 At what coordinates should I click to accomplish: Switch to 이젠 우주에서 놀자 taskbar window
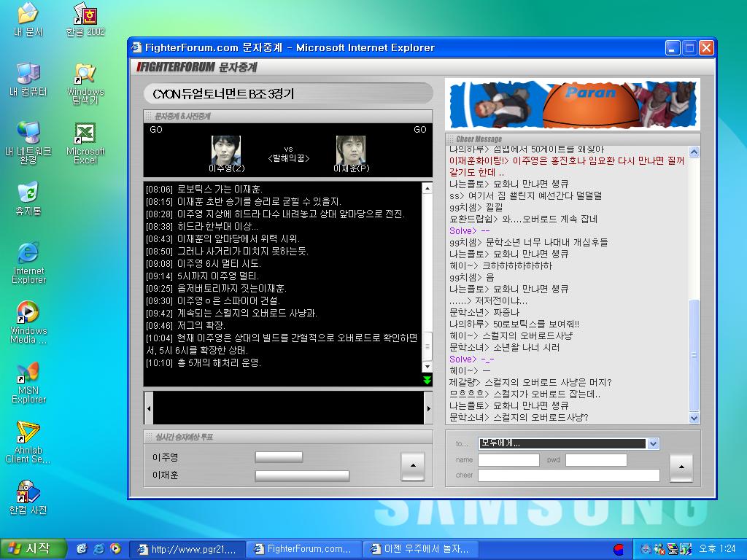click(419, 549)
